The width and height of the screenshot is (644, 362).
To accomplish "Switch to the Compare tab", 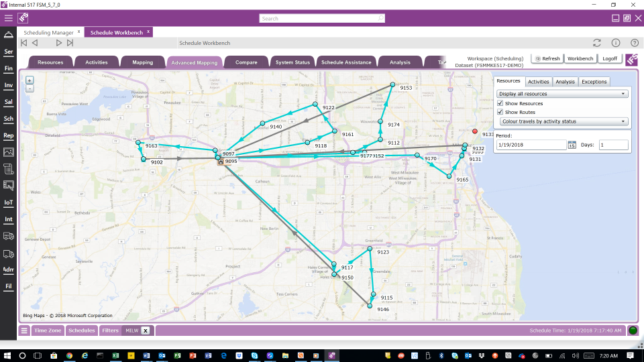I will tap(246, 62).
